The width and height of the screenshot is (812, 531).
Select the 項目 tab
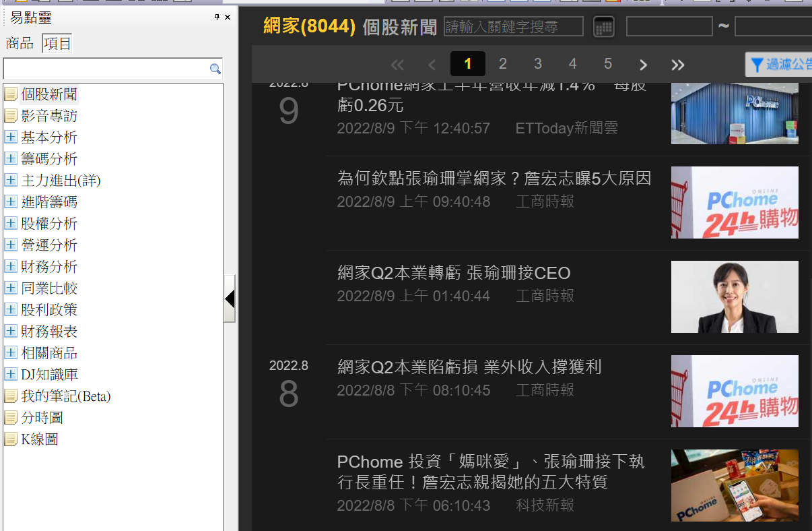[57, 44]
